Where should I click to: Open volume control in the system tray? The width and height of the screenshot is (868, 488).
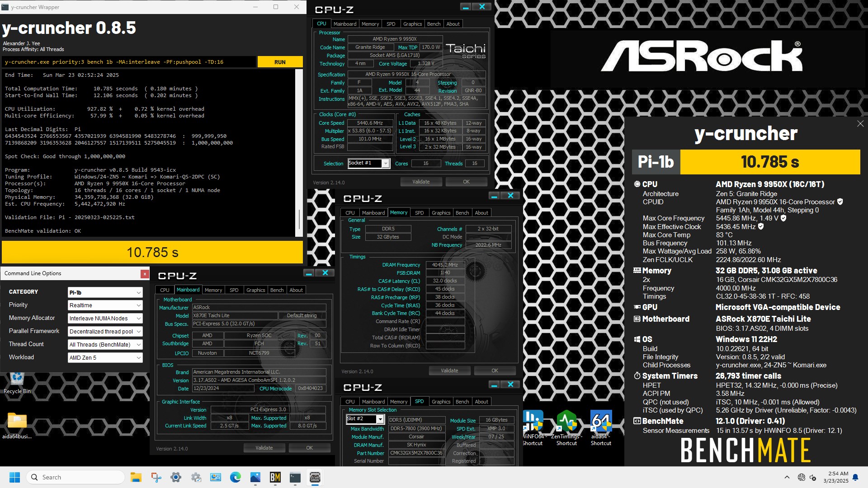tap(813, 477)
